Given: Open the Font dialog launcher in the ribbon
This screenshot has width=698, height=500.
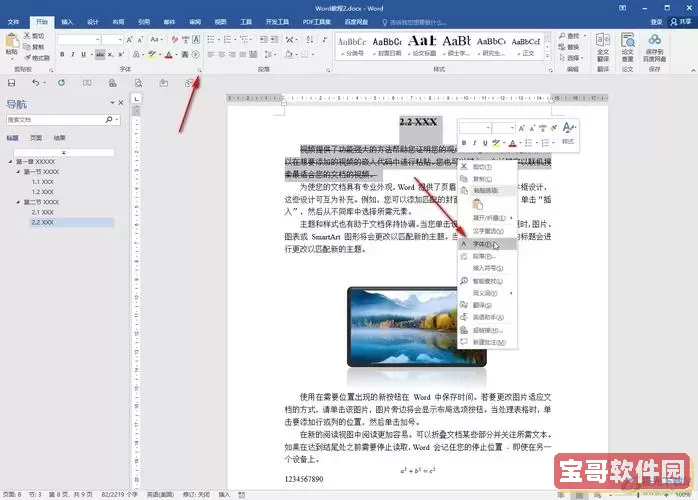Looking at the screenshot, I should 200,70.
